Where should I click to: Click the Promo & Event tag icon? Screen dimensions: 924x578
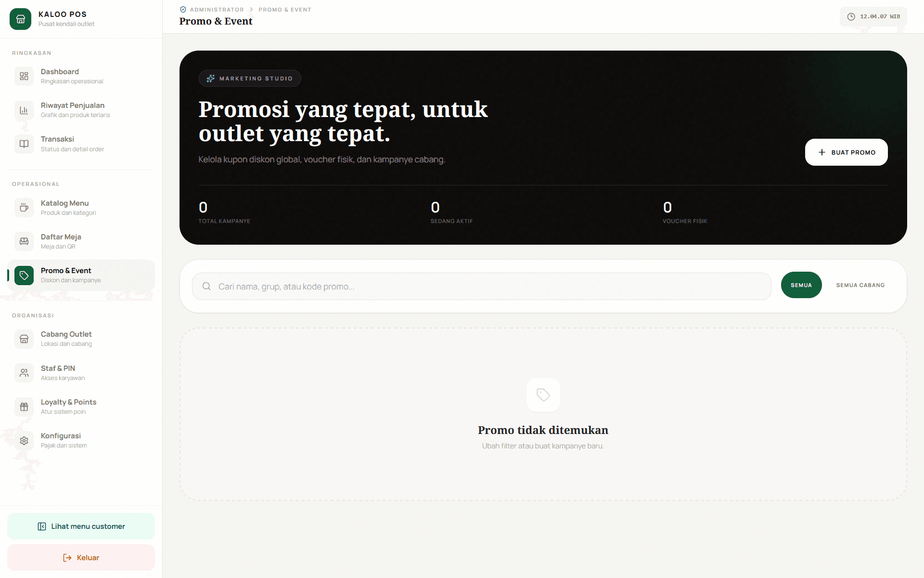[x=24, y=275]
